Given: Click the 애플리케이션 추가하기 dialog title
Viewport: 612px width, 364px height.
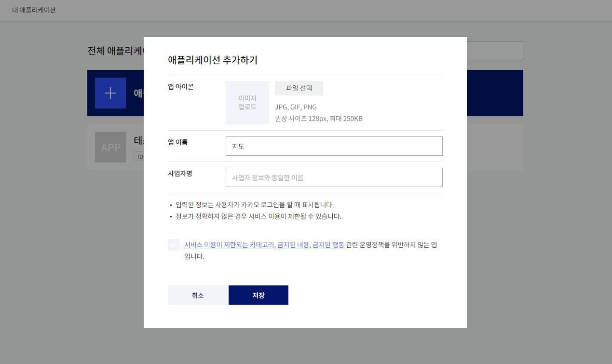Looking at the screenshot, I should coord(213,60).
